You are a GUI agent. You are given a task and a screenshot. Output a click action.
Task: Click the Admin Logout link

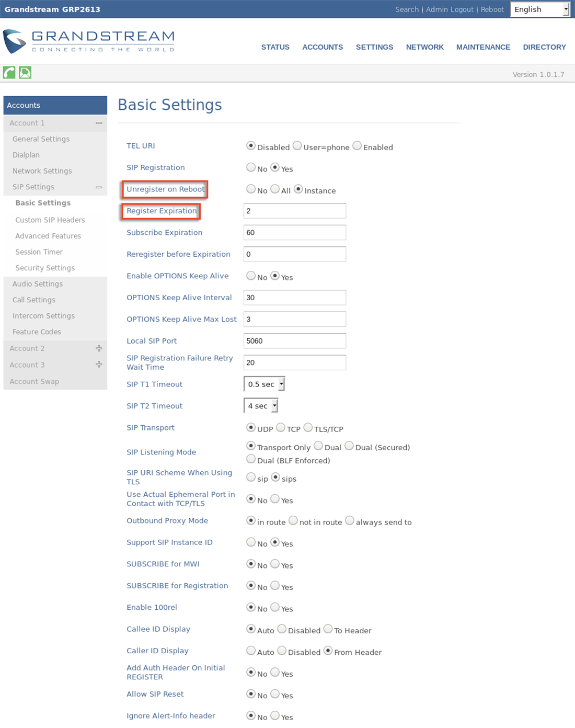450,9
